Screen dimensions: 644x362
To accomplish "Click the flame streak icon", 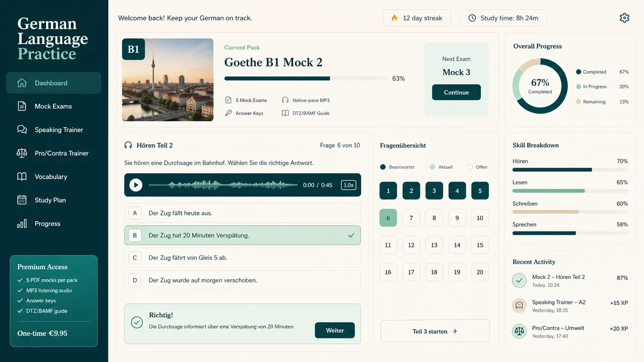I will coord(394,18).
